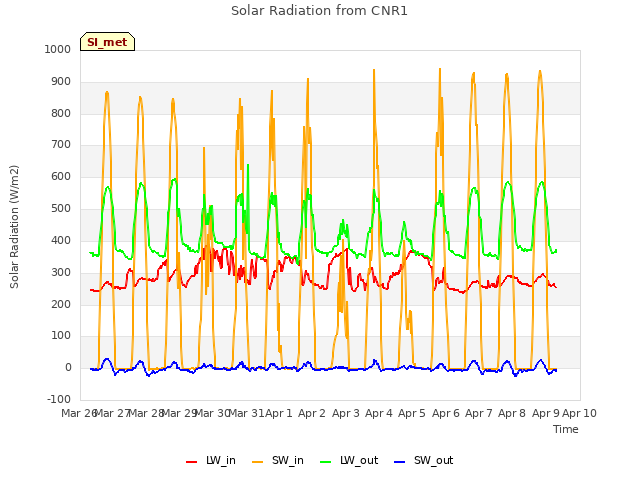Click the Mar 28 x-axis tick label
This screenshot has height=480, width=640.
pos(146,413)
